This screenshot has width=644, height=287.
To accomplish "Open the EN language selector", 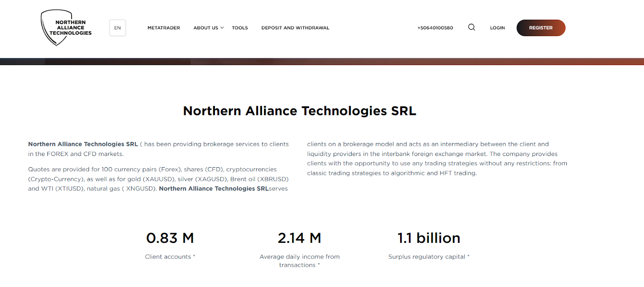I will click(x=118, y=28).
